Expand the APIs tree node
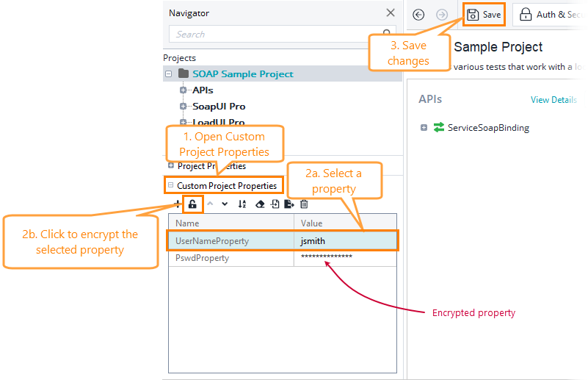 click(183, 90)
